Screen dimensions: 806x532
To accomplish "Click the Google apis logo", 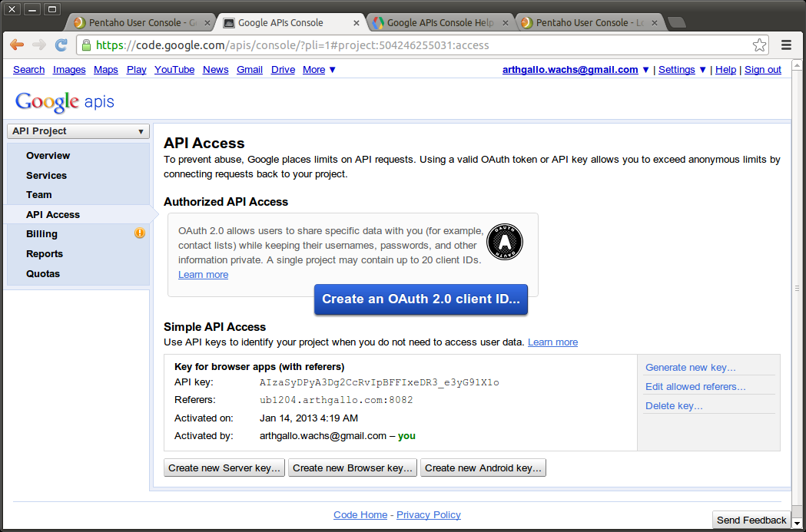I will click(x=65, y=102).
